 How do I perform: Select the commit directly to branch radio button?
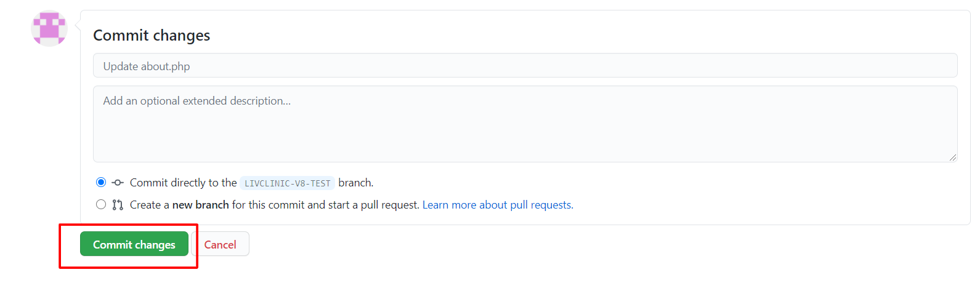[x=101, y=182]
